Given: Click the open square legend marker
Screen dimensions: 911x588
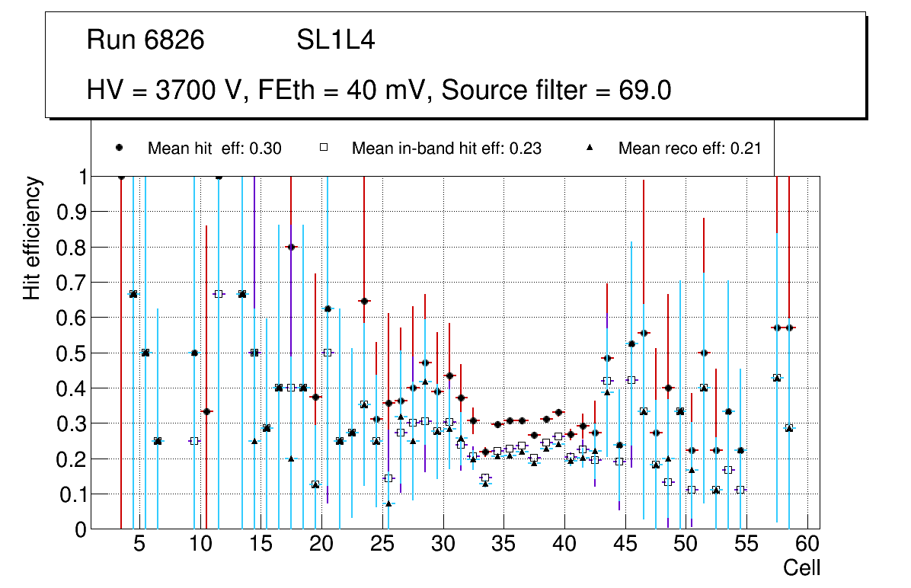Looking at the screenshot, I should (324, 149).
